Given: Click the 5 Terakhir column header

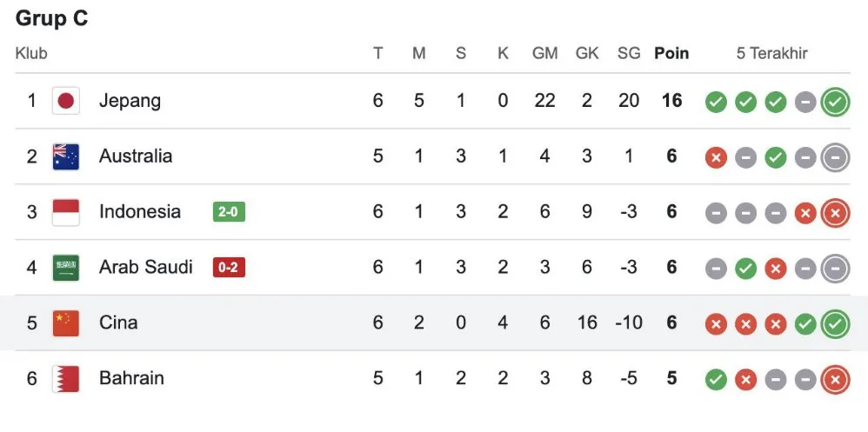Looking at the screenshot, I should (x=771, y=54).
